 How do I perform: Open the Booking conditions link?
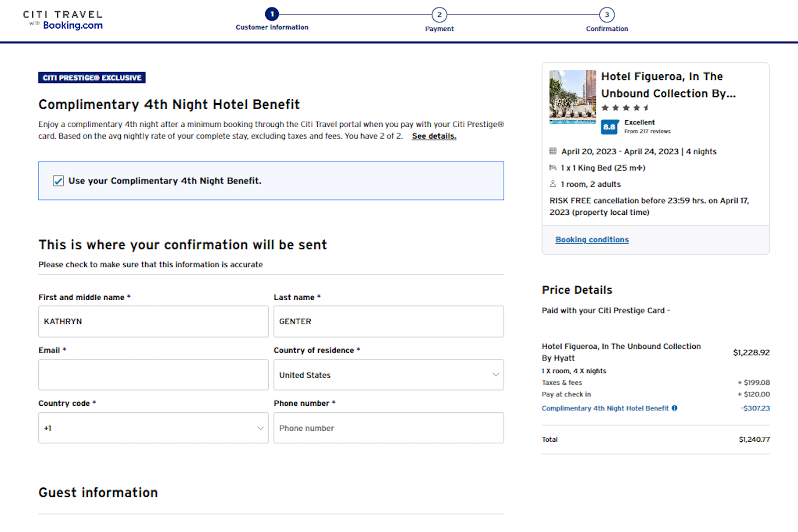tap(592, 240)
